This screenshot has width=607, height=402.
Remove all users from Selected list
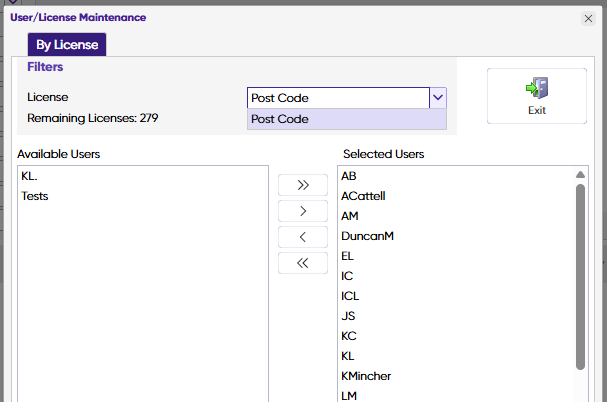[x=304, y=263]
